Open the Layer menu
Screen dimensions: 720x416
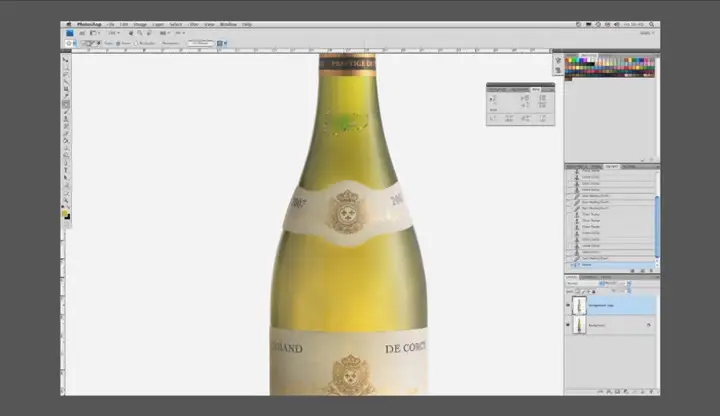158,24
